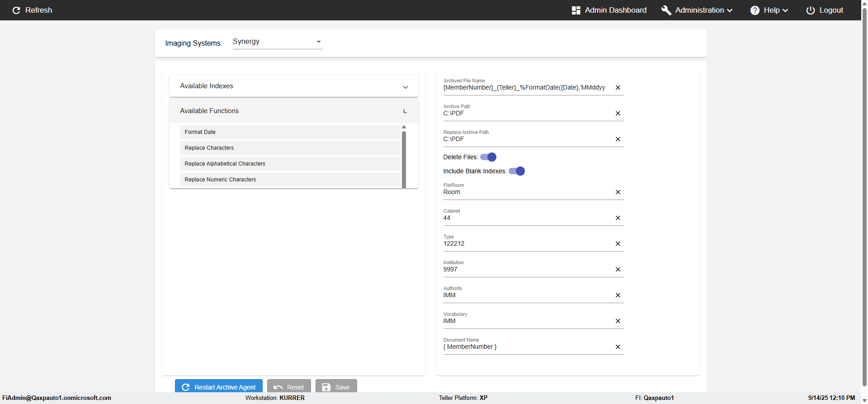Click the Logout power icon
The width and height of the screenshot is (868, 404).
[811, 10]
